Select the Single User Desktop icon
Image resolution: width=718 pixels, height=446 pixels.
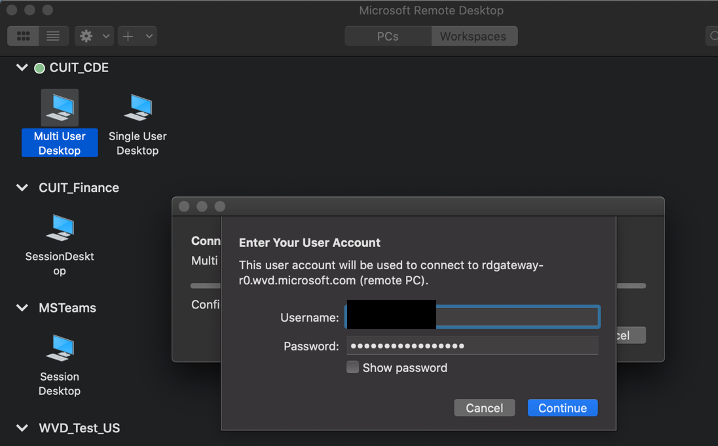click(138, 108)
